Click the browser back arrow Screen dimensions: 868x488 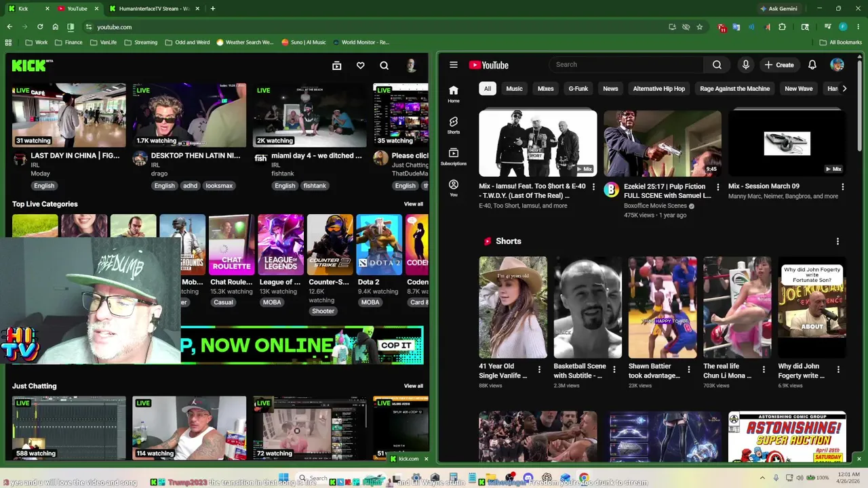tap(9, 27)
